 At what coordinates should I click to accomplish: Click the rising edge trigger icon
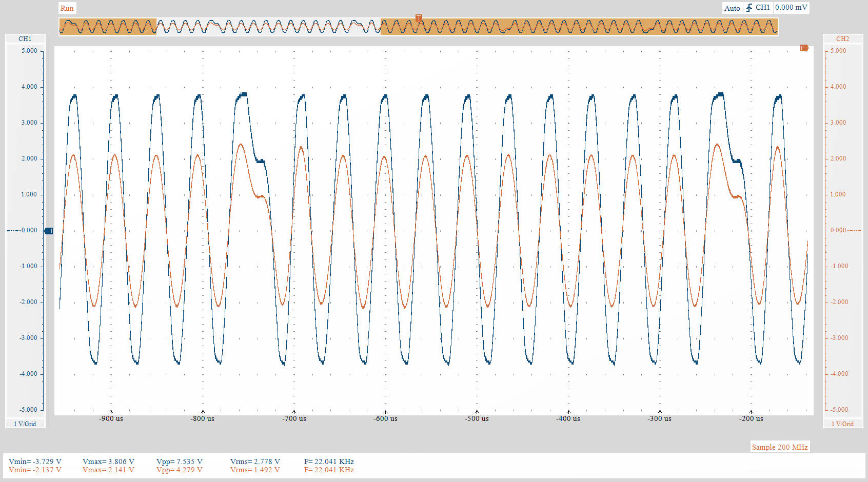coord(749,8)
